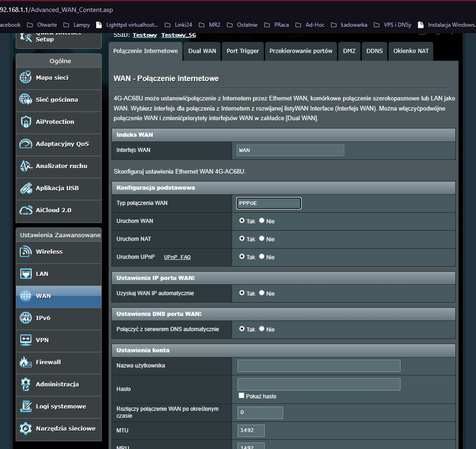
Task: Click the Sieć gościnna globe icon
Action: (26, 100)
